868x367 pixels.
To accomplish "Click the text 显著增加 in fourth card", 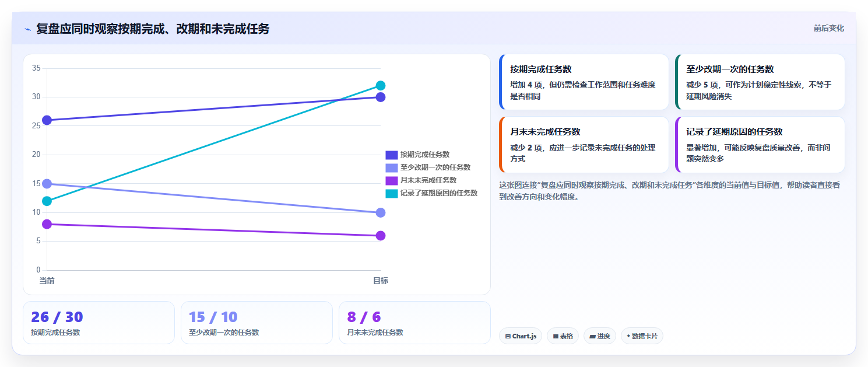I will pos(701,148).
